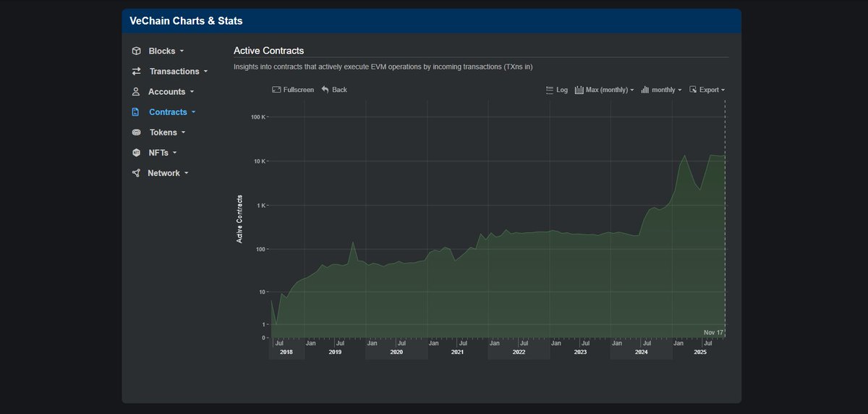
Task: Click the Export icon
Action: [x=693, y=90]
